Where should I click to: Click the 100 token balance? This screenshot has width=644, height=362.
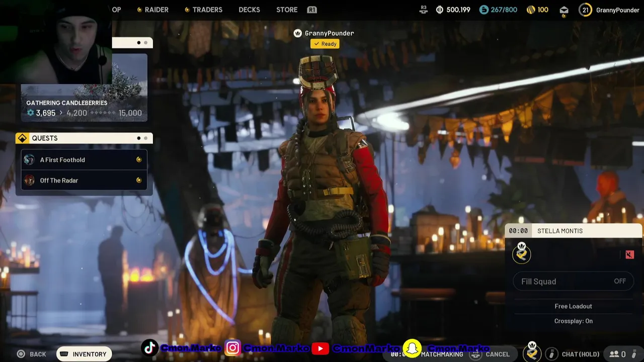[543, 10]
